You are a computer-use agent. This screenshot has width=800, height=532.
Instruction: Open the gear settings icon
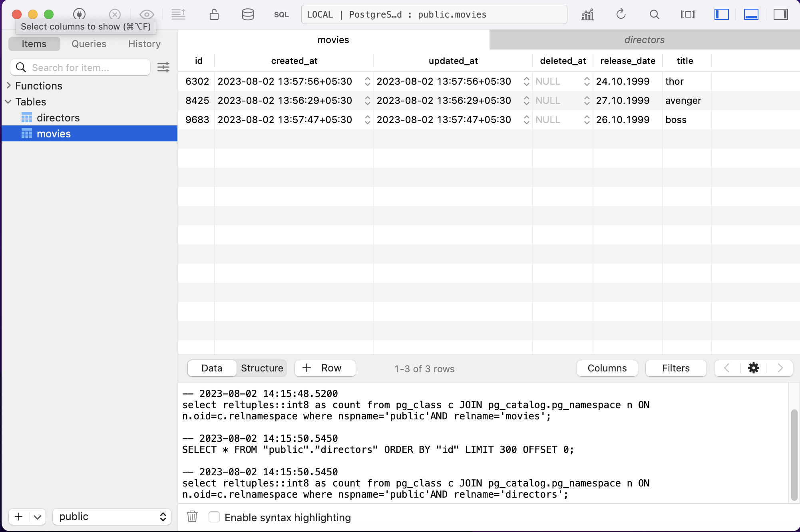pyautogui.click(x=753, y=368)
